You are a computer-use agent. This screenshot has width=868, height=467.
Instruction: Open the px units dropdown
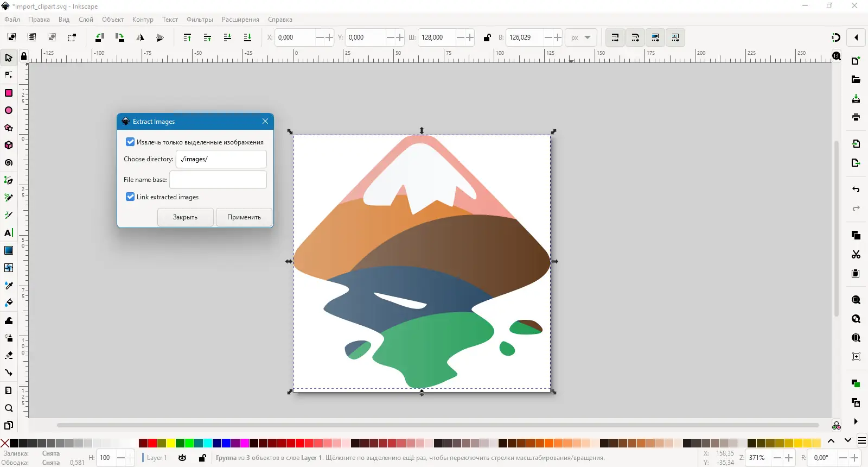tap(580, 37)
